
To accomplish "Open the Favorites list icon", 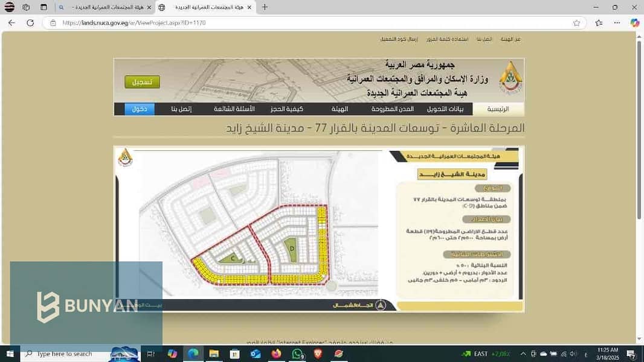I will pyautogui.click(x=599, y=23).
